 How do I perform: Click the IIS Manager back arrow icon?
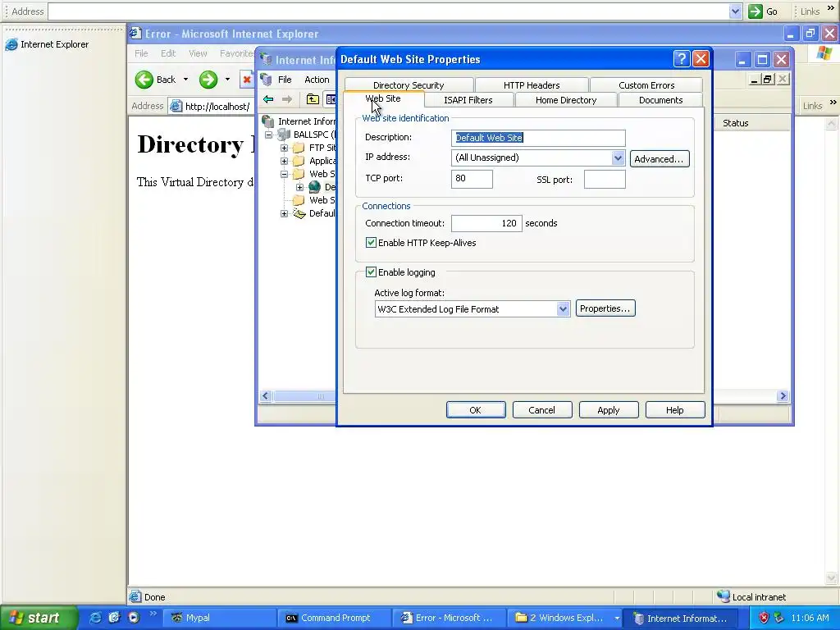tap(268, 99)
